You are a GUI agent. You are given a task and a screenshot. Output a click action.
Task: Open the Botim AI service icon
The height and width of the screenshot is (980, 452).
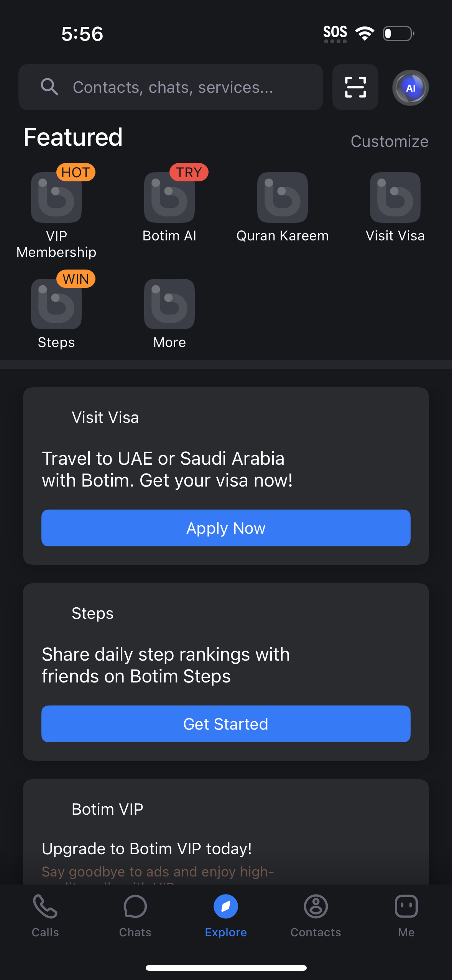(x=169, y=197)
